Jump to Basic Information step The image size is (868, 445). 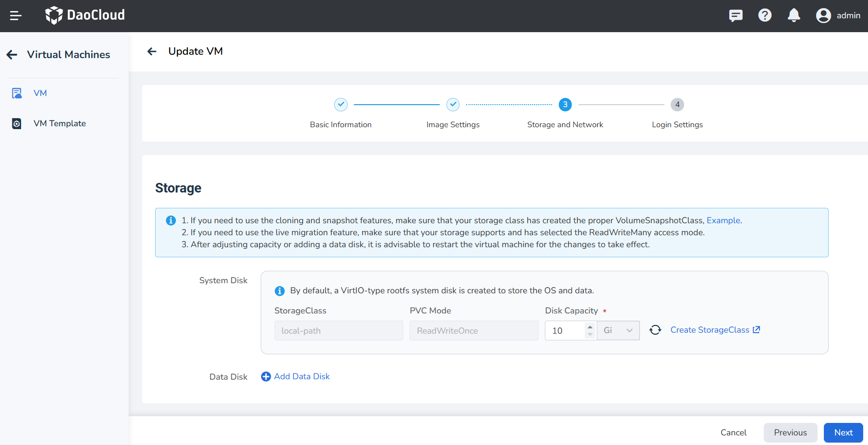pos(341,105)
